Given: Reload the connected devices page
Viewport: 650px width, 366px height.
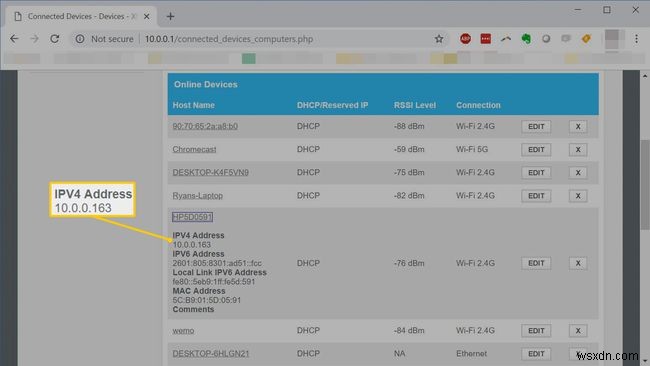Looking at the screenshot, I should (x=54, y=39).
